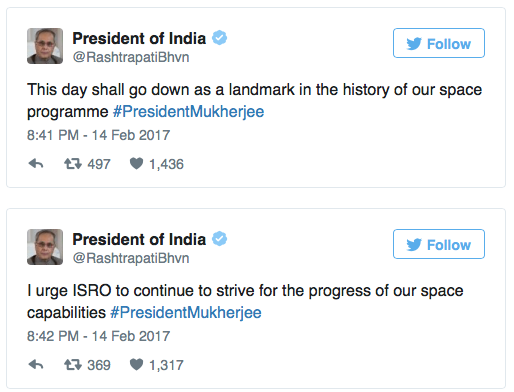Click reply arrow on the 8:41 PM tweet
This screenshot has width=514, height=392.
click(x=36, y=164)
